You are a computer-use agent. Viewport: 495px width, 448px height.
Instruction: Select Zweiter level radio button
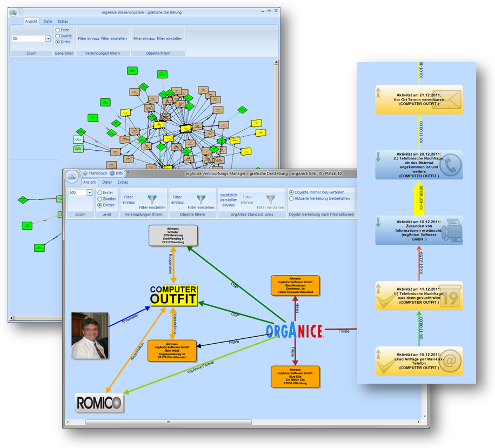(x=100, y=199)
